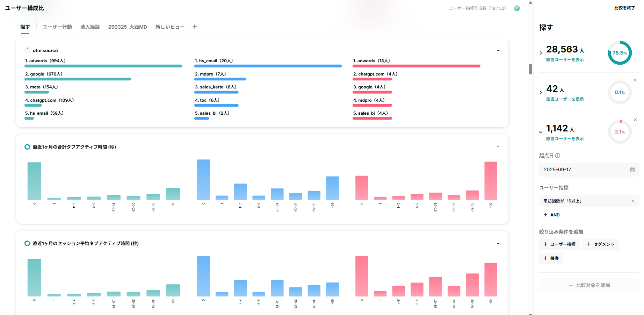Delete the 来訪回数が「6以上」 condition

633,201
